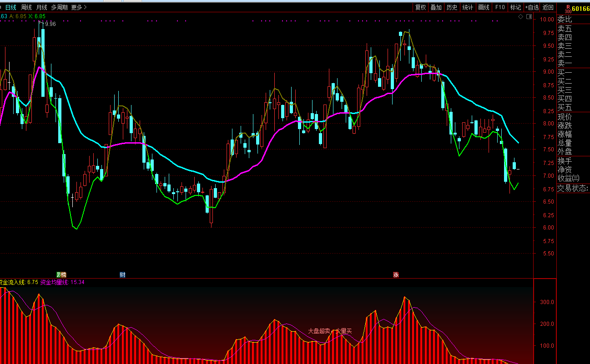Viewport: 590px width, 364px height.
Task: Open the 历史 history button
Action: point(452,7)
